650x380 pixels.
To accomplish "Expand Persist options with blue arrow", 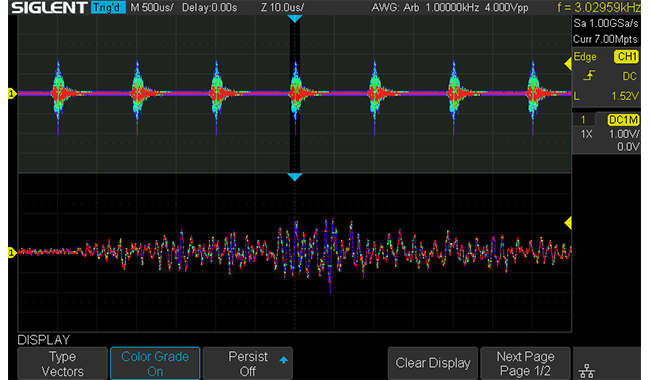I will 284,360.
